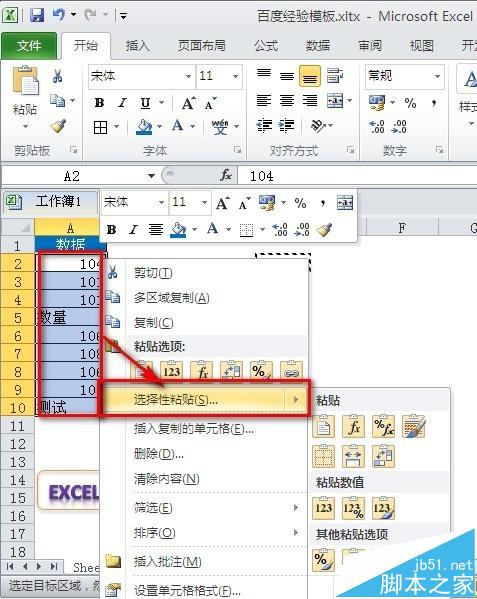Open the Name Box dropdown arrow
This screenshot has width=477, height=599.
(152, 176)
